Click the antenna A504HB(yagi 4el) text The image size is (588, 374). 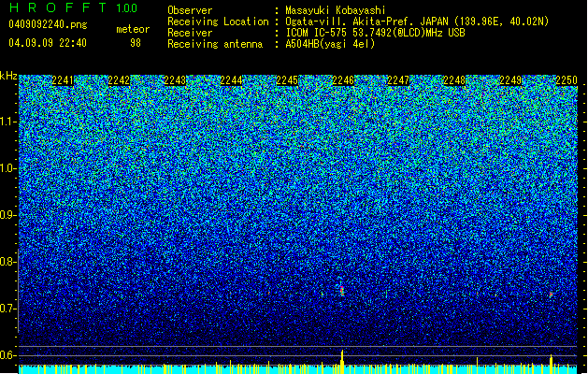click(330, 44)
